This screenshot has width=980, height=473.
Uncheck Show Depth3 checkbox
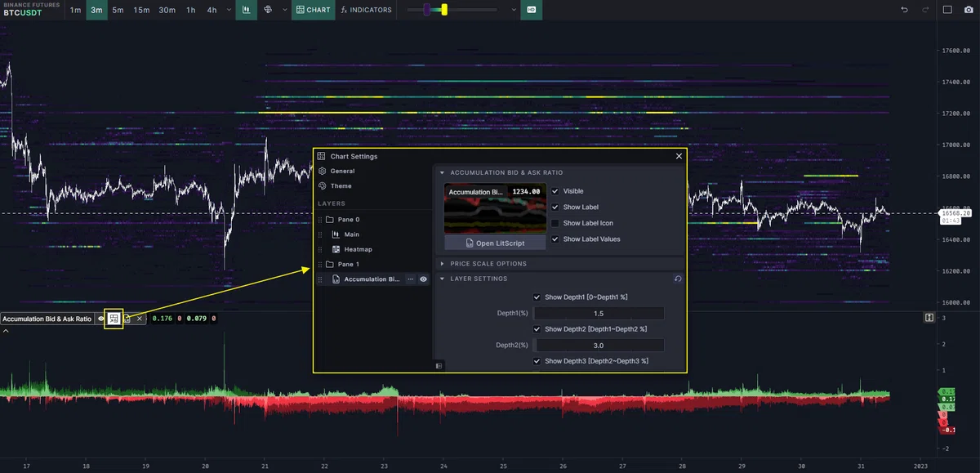coord(537,360)
